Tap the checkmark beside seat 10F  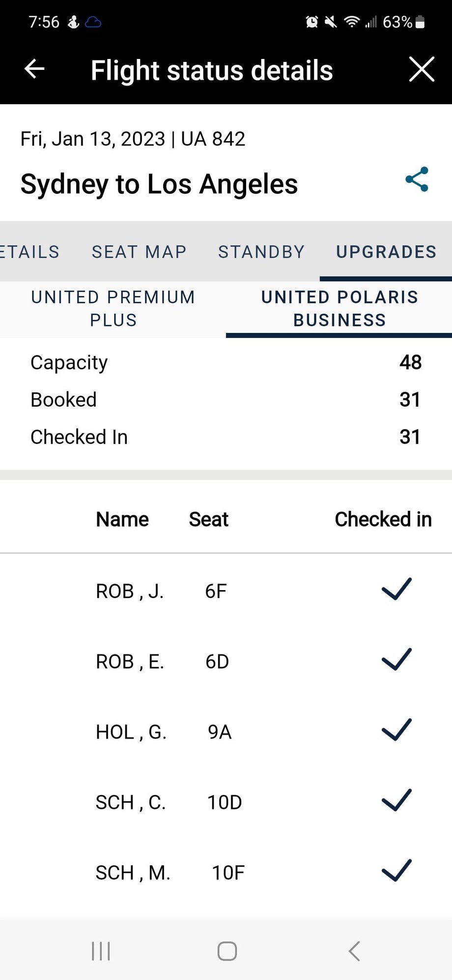click(x=396, y=870)
